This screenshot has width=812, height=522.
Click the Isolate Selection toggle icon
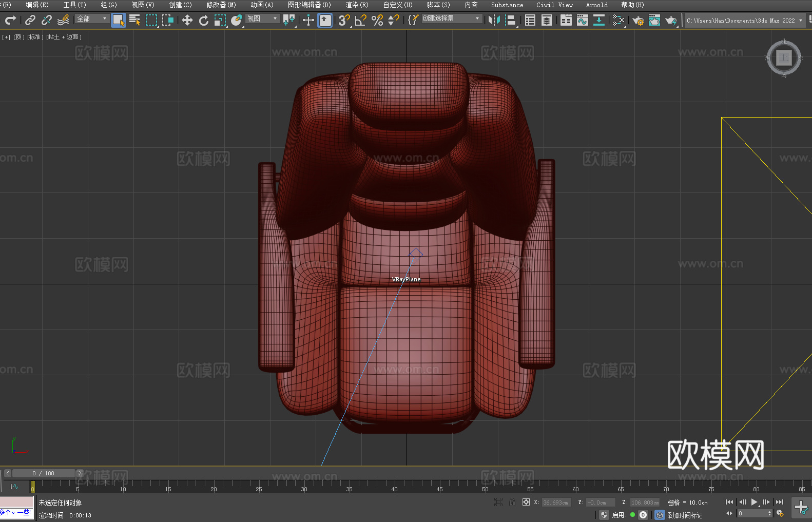tap(498, 502)
